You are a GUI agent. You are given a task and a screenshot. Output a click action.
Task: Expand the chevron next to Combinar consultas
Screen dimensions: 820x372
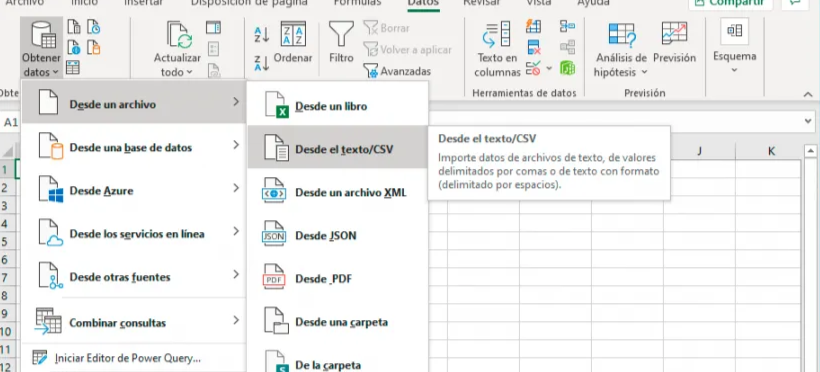click(x=236, y=320)
